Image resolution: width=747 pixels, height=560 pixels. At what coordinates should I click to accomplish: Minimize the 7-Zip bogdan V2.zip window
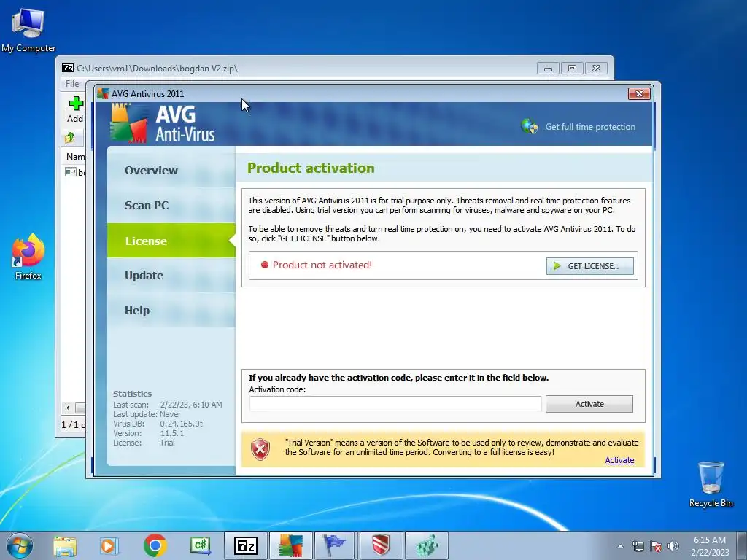(x=548, y=69)
